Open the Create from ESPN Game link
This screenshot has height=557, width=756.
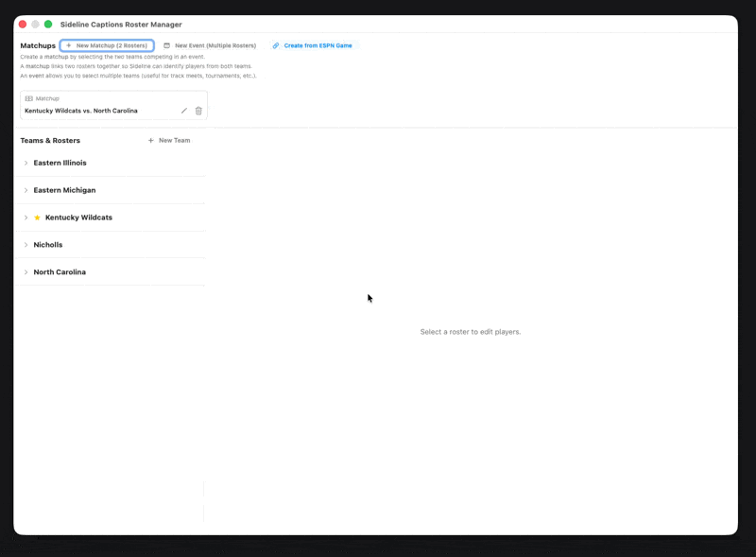coord(318,45)
